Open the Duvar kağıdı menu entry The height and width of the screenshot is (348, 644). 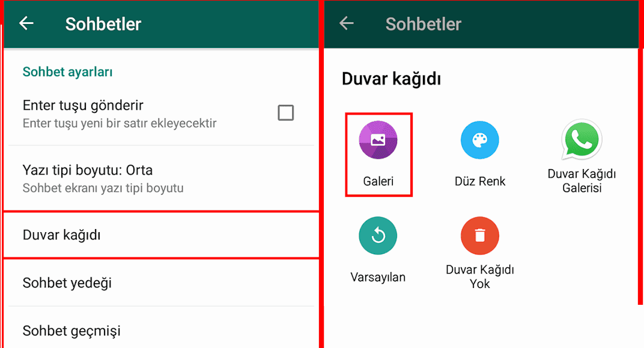(161, 235)
